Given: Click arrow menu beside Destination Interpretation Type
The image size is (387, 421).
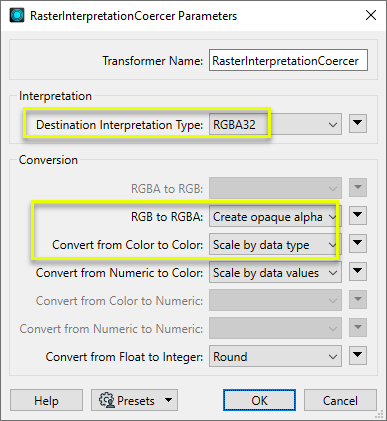Looking at the screenshot, I should tap(358, 124).
